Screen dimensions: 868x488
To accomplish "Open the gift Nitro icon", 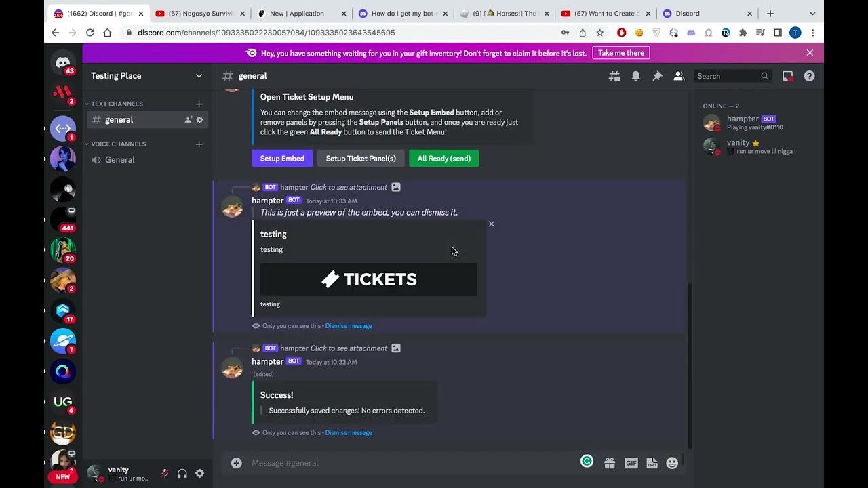I will tap(610, 463).
